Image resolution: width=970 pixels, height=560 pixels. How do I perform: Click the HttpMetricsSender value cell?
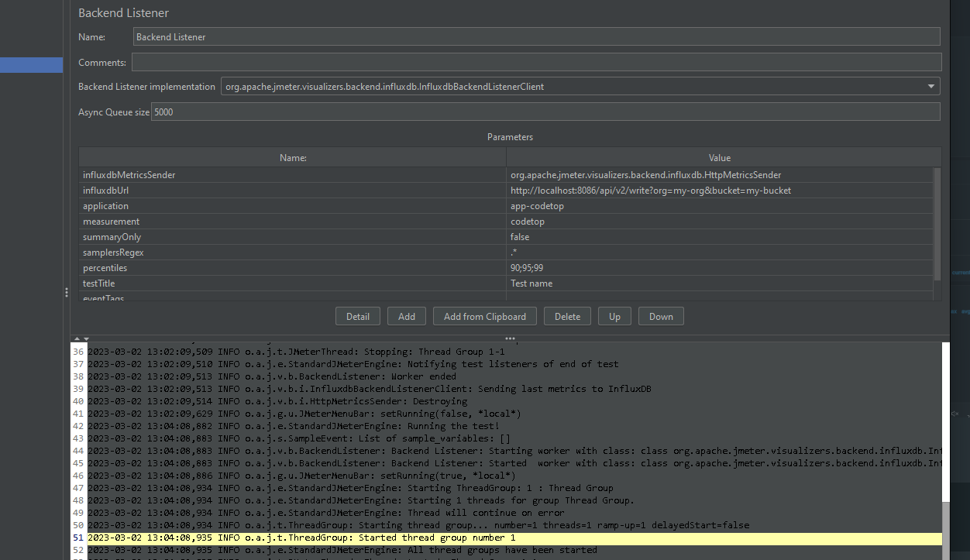pos(720,175)
